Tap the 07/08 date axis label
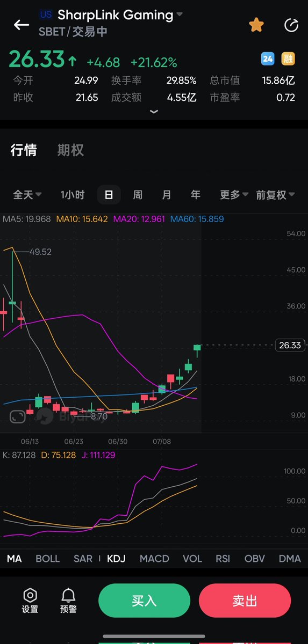 (x=161, y=442)
